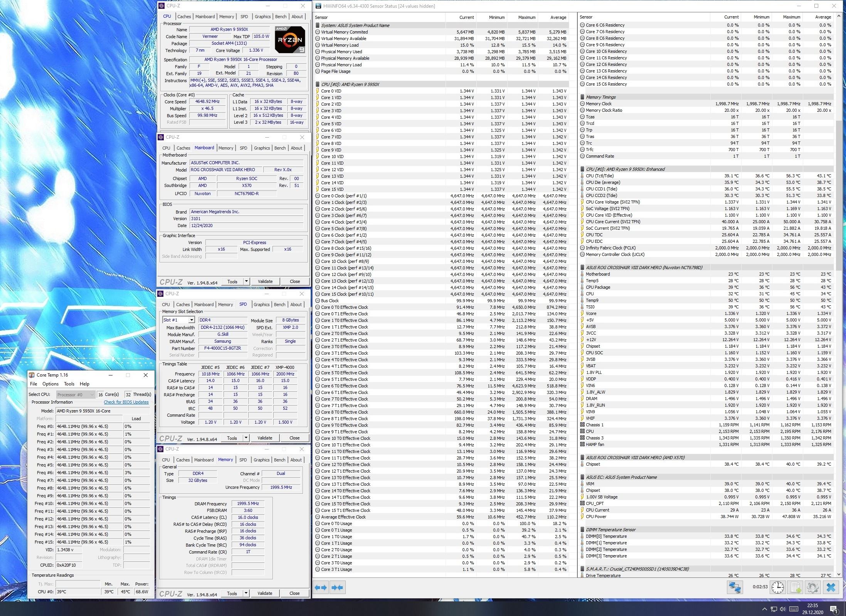The image size is (846, 616).
Task: Click the Nuvoton NCT6798D section icon
Action: [582, 268]
